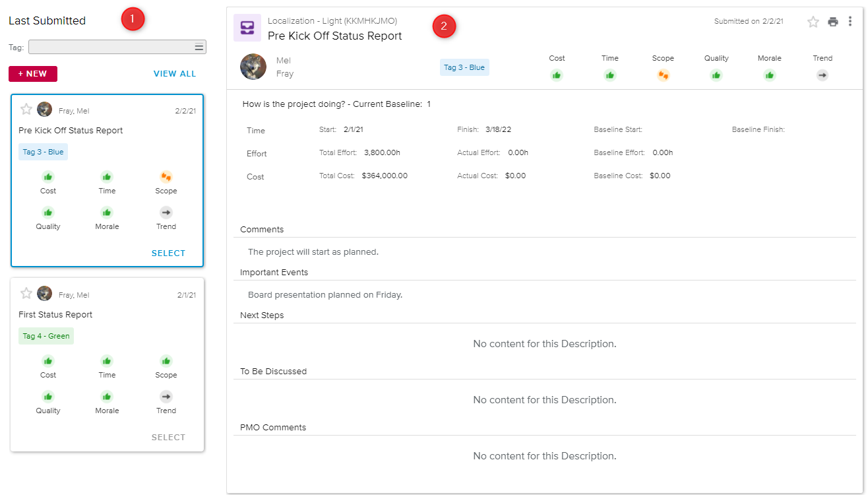Screen dimensions: 868x495
Task: Click Trend arrow on First Status Report card
Action: tap(166, 397)
